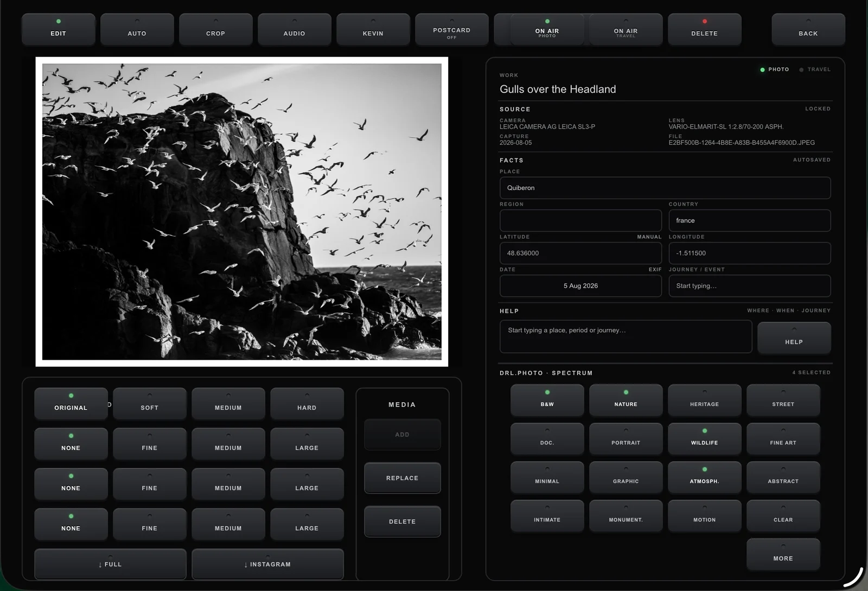Click the Region input field

pos(580,221)
